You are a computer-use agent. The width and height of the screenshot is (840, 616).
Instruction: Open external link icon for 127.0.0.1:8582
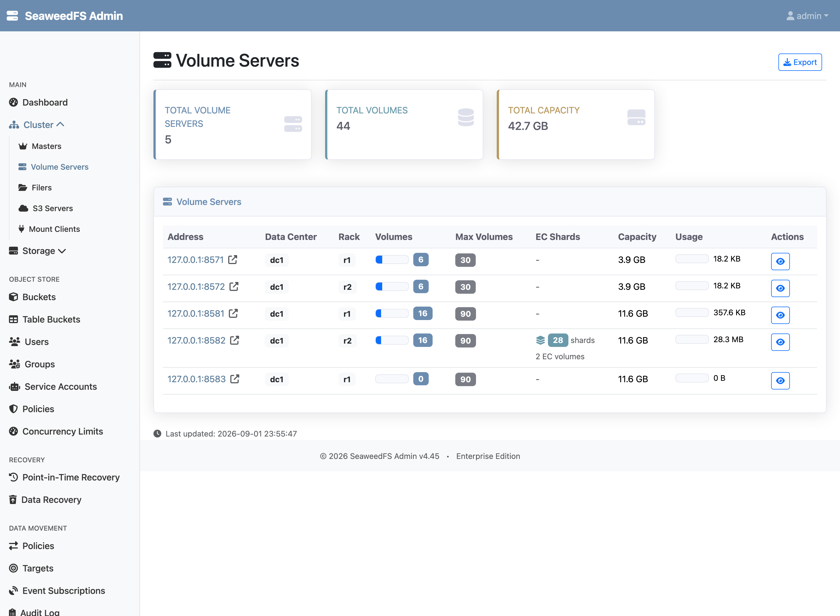click(x=235, y=340)
